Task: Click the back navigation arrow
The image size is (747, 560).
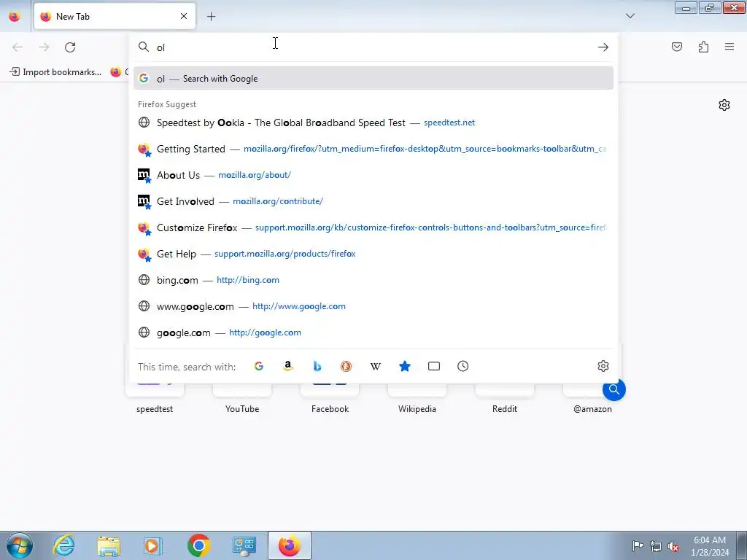Action: [18, 47]
